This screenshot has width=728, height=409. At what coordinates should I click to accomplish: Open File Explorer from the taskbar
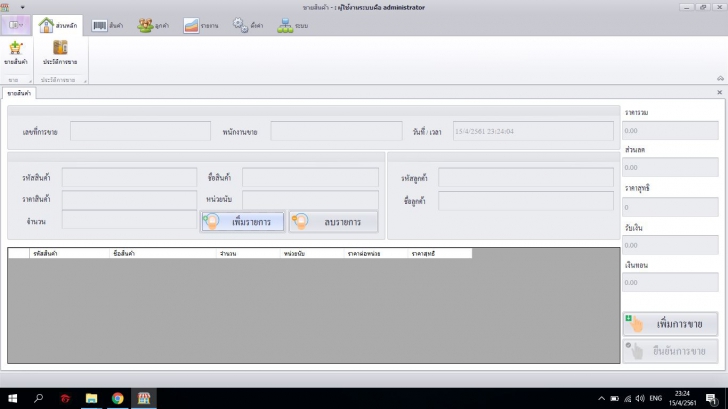click(91, 398)
